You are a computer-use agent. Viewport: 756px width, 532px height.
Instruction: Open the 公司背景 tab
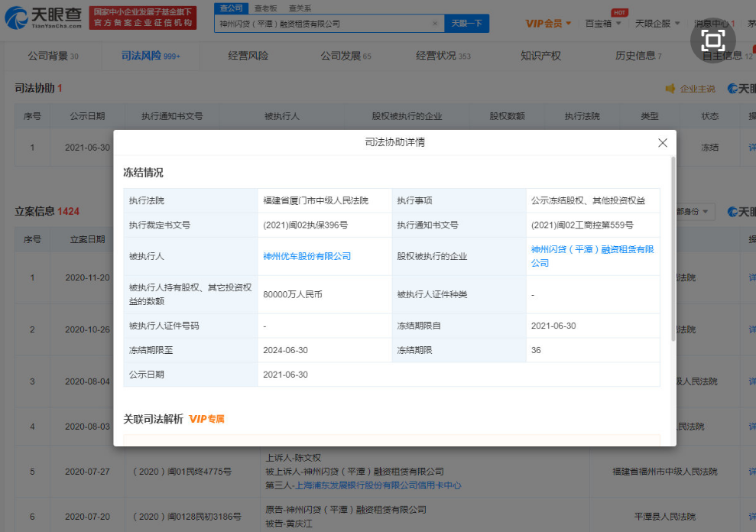coord(53,56)
